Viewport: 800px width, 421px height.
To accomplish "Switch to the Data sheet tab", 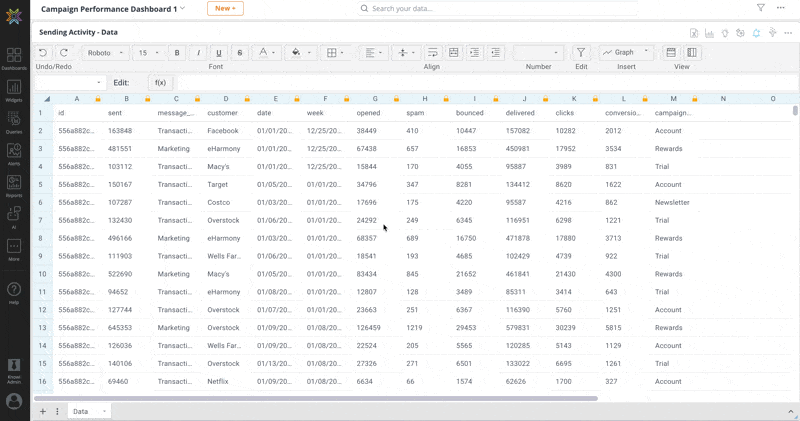I will [81, 411].
